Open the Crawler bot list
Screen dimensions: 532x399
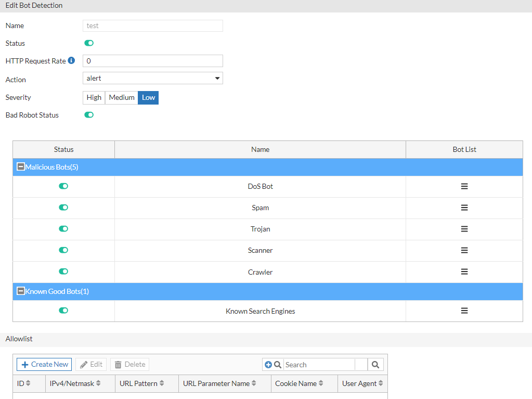(464, 271)
